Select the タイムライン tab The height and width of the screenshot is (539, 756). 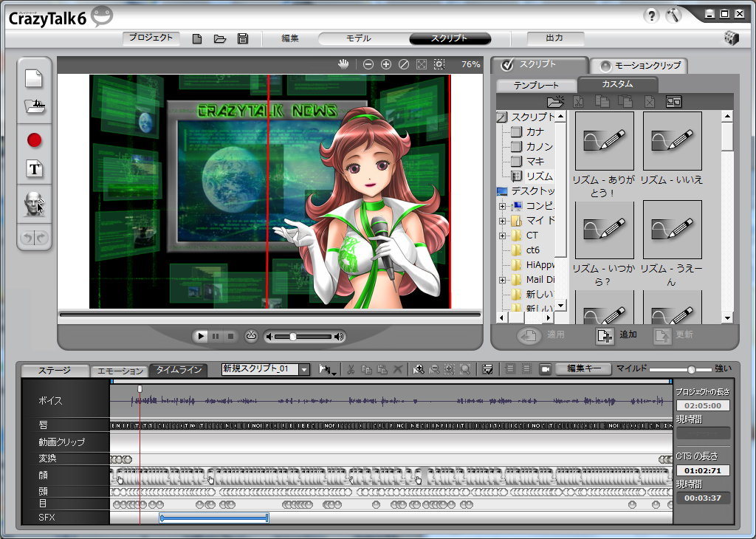pyautogui.click(x=179, y=370)
